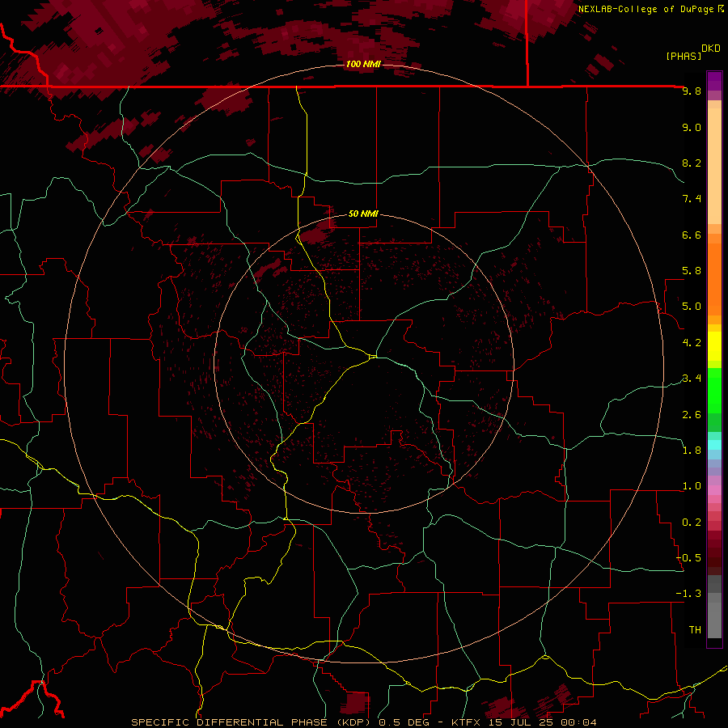
Task: Click the 5.8 value on the scale
Action: click(x=692, y=271)
